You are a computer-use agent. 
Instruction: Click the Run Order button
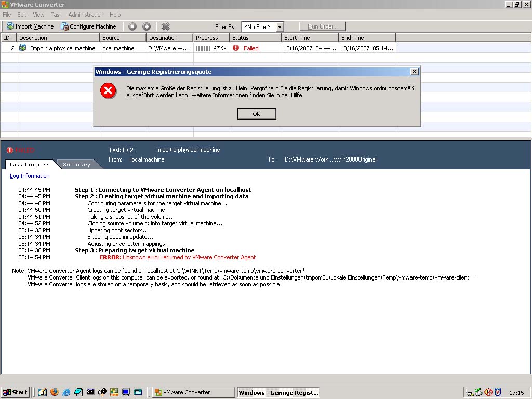coord(322,26)
